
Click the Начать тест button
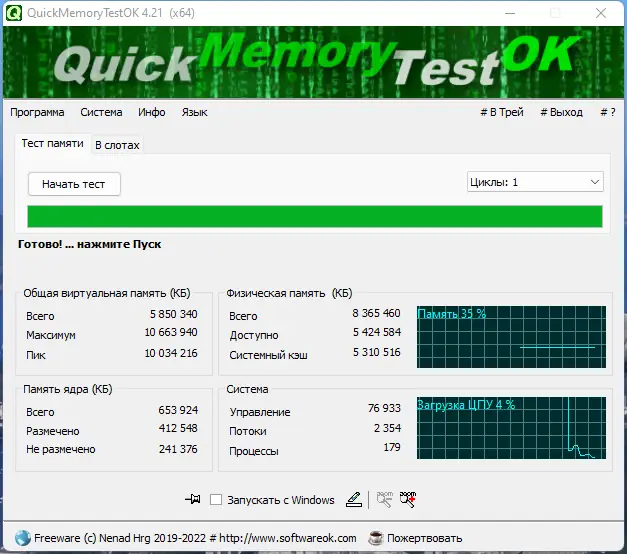point(74,184)
